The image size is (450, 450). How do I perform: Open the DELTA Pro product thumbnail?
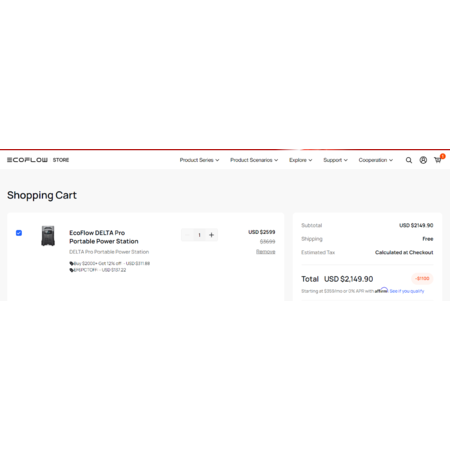tap(48, 236)
